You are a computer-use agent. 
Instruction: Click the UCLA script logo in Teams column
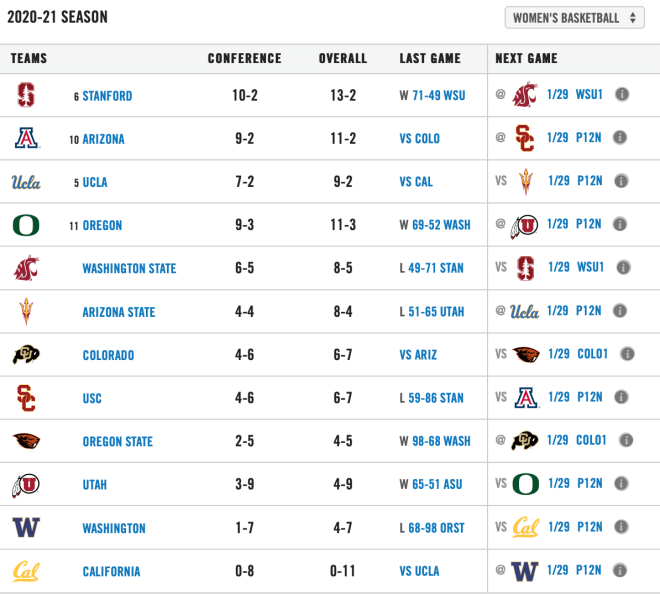pyautogui.click(x=26, y=182)
